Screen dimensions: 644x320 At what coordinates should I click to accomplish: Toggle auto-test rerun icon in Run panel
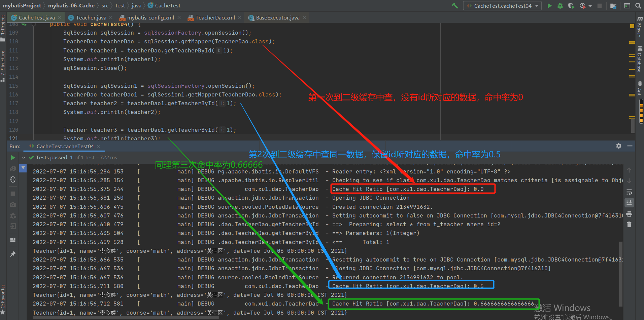pos(13,179)
